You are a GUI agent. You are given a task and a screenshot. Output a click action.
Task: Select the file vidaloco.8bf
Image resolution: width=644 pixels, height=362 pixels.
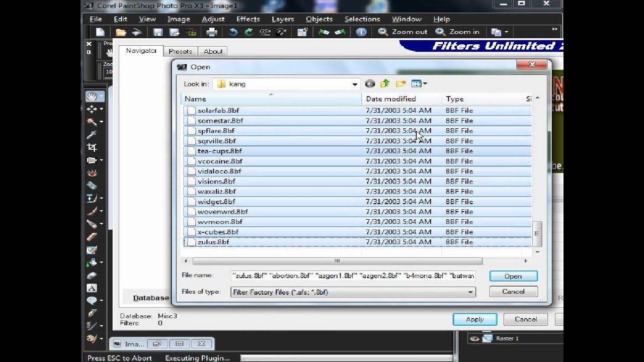(219, 171)
